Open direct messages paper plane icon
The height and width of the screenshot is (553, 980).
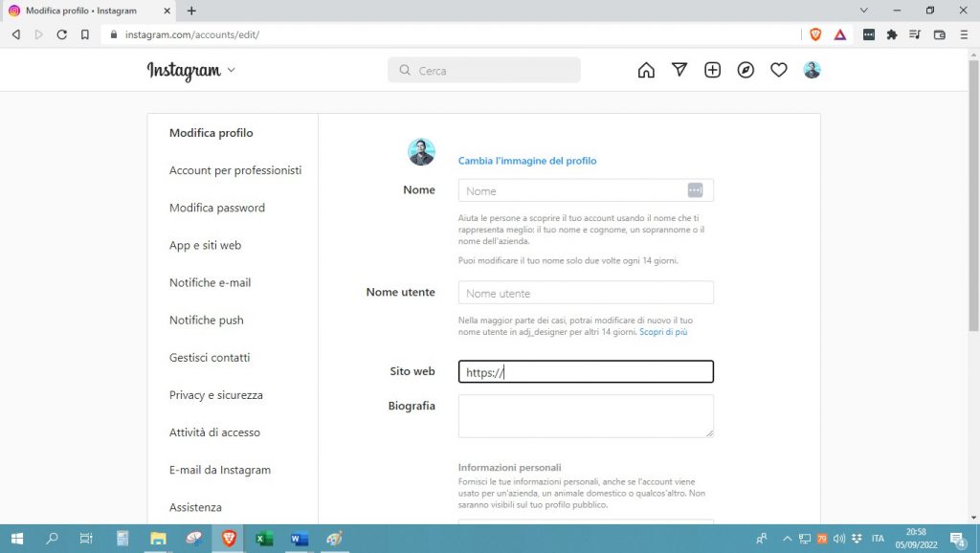point(679,70)
